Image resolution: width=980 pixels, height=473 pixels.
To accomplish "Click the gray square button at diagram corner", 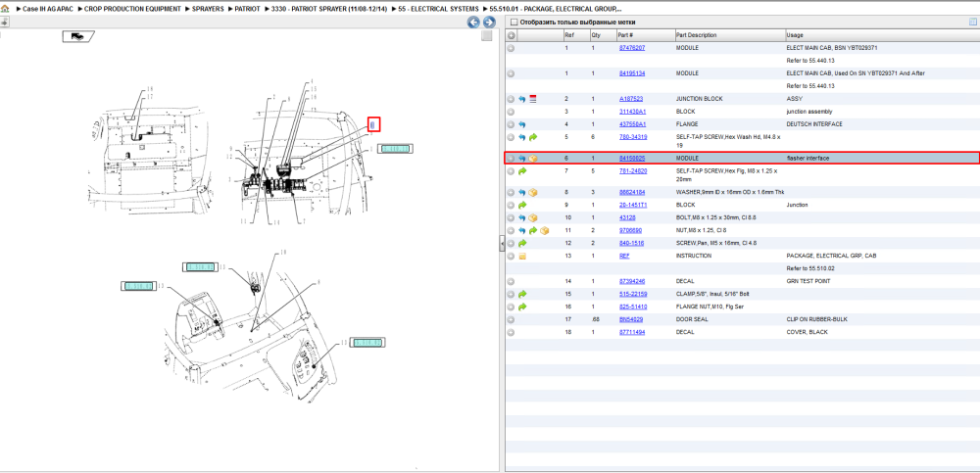I will tap(486, 36).
